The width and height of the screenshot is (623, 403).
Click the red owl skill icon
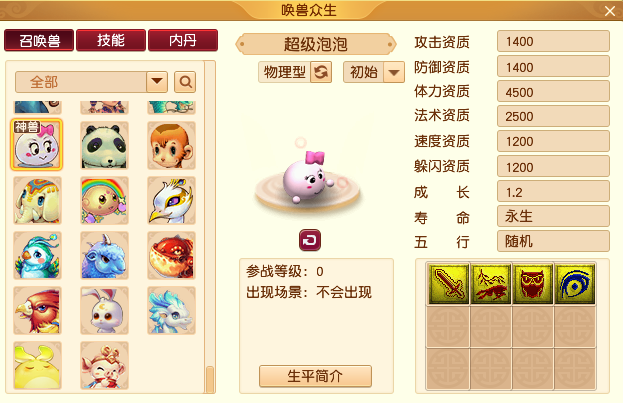click(x=533, y=284)
